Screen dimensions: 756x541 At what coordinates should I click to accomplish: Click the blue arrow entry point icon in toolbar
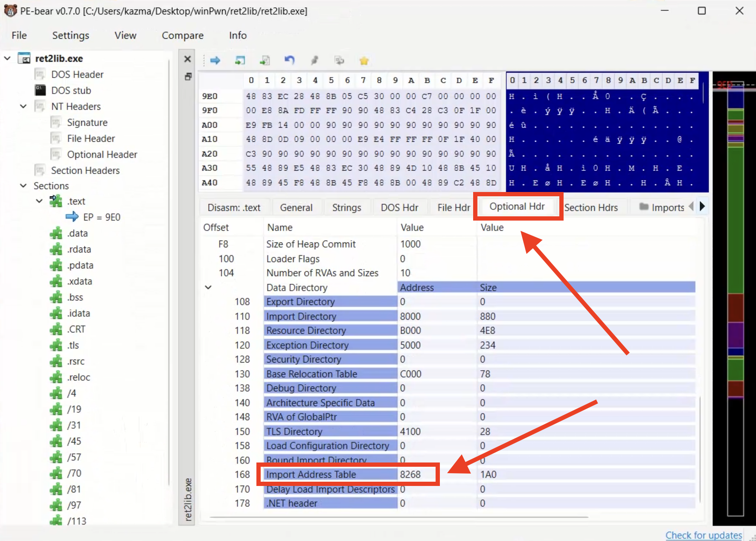[215, 61]
